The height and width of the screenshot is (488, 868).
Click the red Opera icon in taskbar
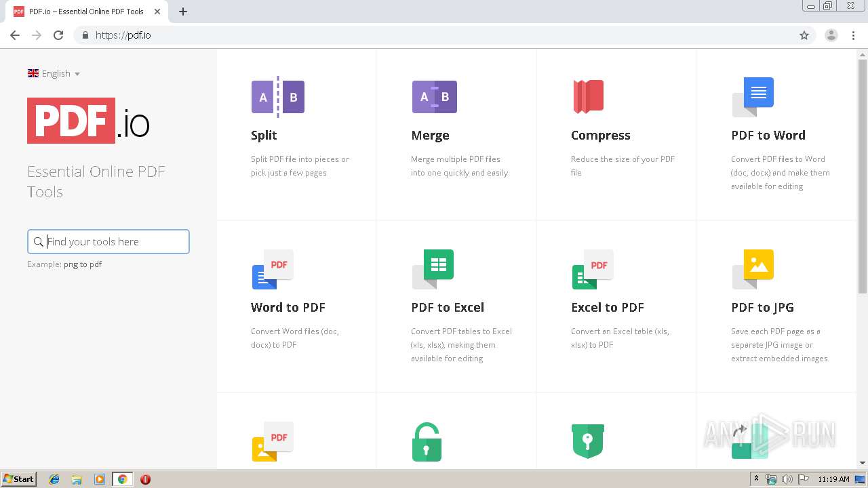[145, 479]
